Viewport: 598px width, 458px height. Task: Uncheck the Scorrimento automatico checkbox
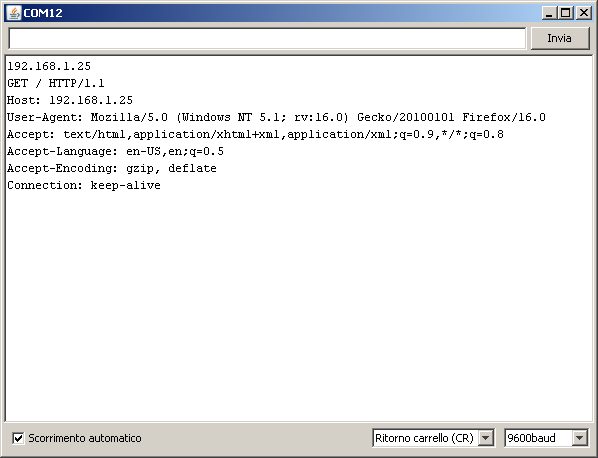18,438
